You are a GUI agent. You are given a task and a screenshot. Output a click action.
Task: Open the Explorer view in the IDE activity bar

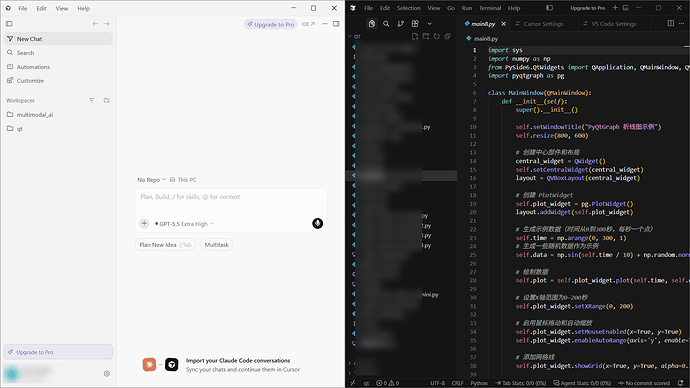pyautogui.click(x=372, y=24)
